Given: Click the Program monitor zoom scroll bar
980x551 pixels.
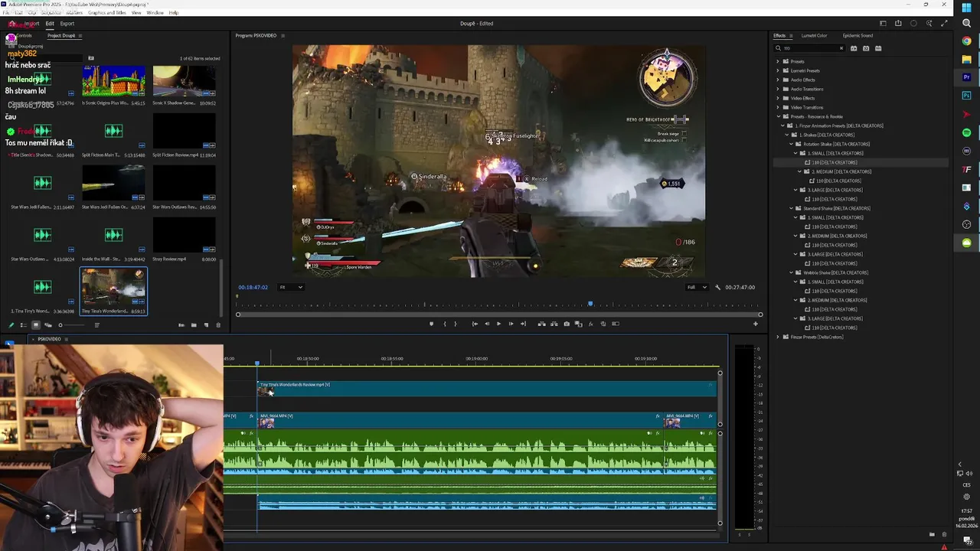Looking at the screenshot, I should click(499, 315).
